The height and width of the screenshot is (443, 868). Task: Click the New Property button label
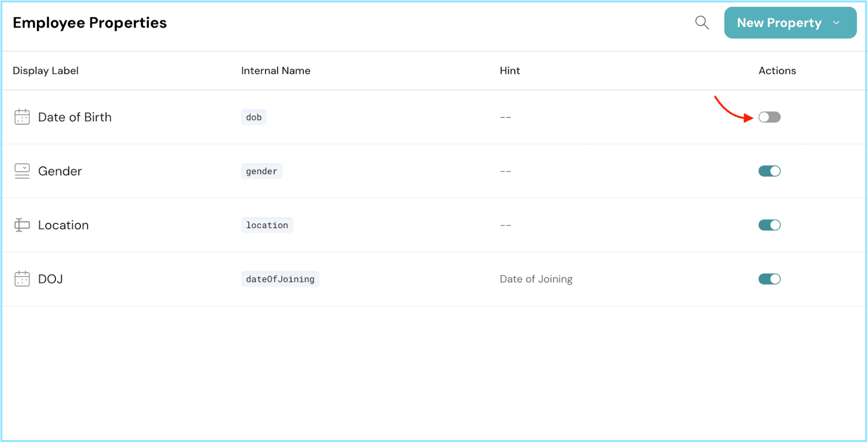pos(778,23)
